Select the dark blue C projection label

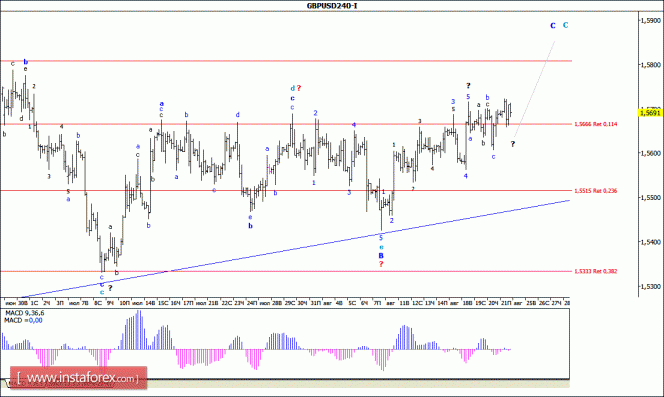(x=553, y=26)
